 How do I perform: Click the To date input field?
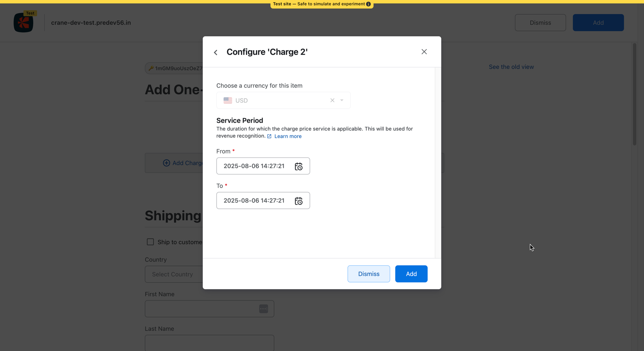click(254, 201)
